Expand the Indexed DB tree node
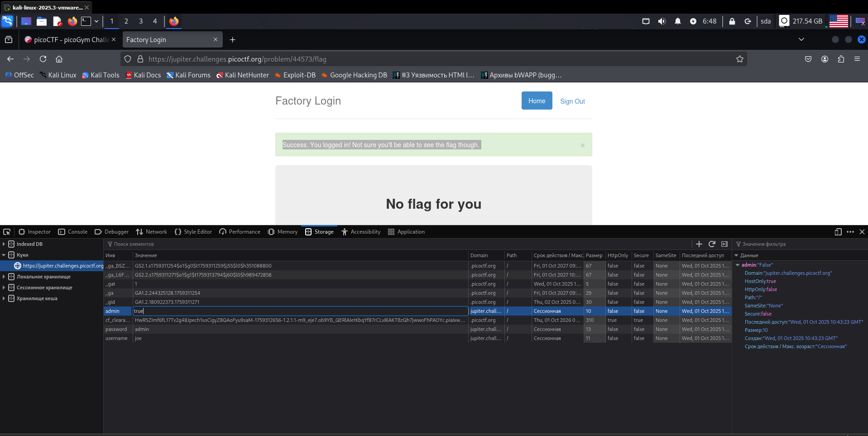Image resolution: width=868 pixels, height=436 pixels. click(4, 244)
